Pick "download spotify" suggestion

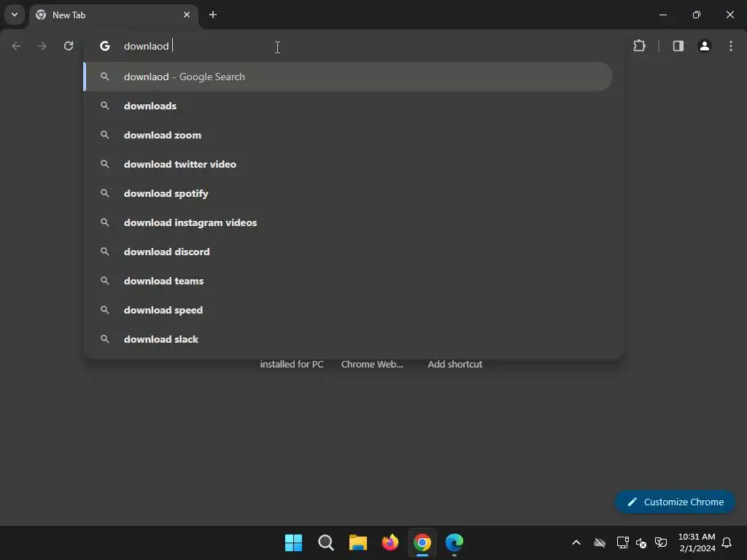tap(348, 193)
